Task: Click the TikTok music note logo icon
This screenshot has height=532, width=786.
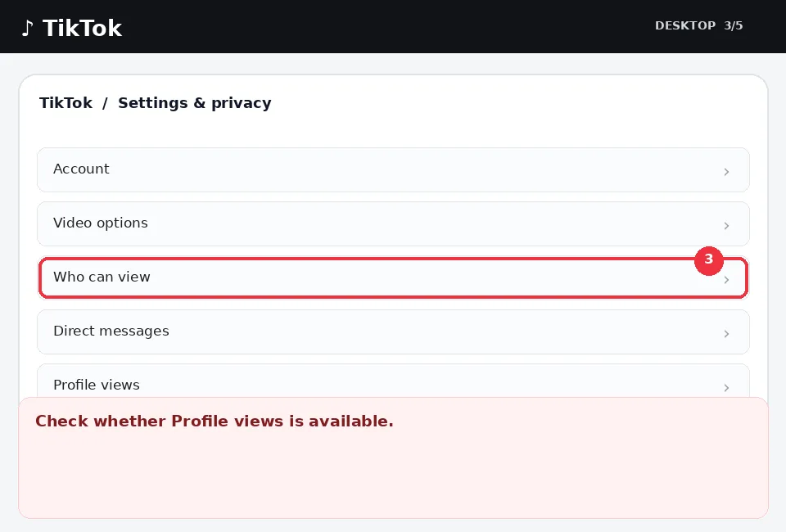Action: (28, 28)
